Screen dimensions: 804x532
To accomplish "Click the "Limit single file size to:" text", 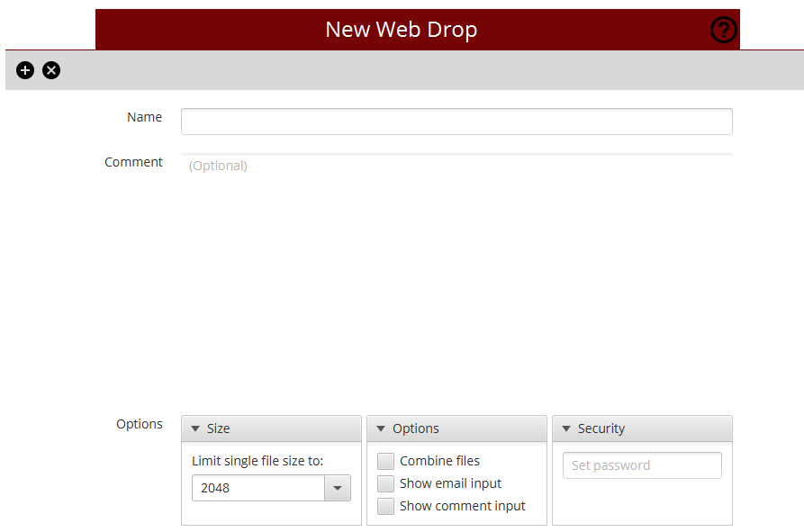I will [x=257, y=461].
